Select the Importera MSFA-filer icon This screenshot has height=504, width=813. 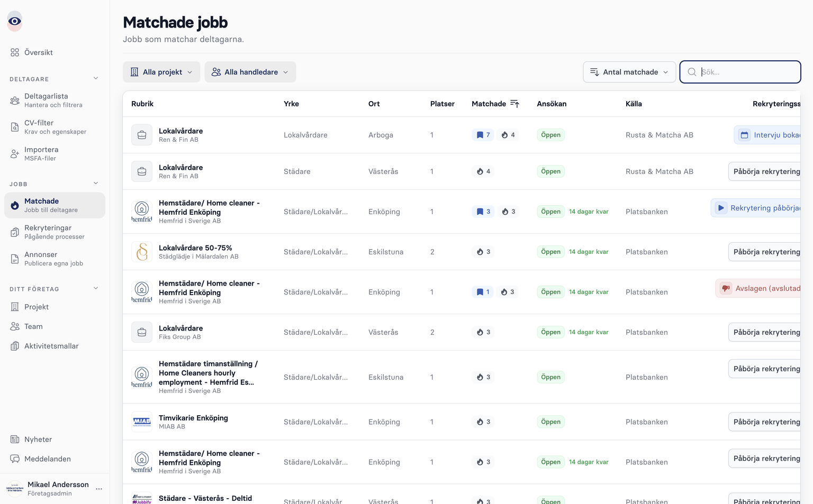(x=14, y=153)
